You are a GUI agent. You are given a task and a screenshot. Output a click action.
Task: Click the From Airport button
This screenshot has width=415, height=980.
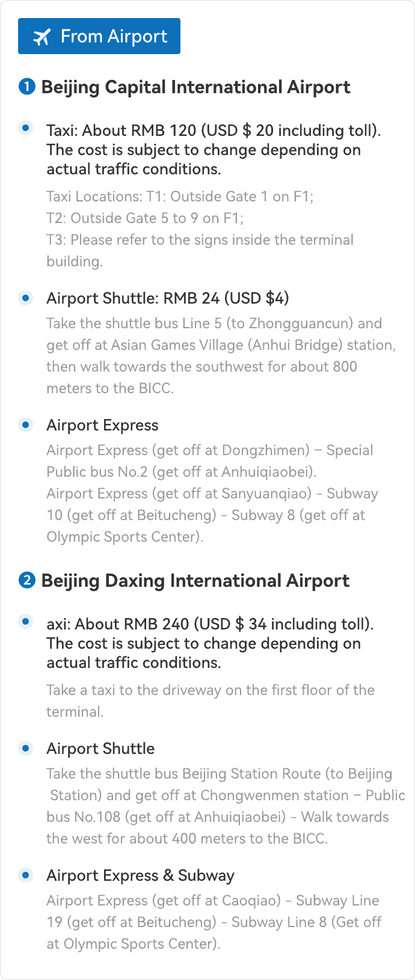[99, 36]
